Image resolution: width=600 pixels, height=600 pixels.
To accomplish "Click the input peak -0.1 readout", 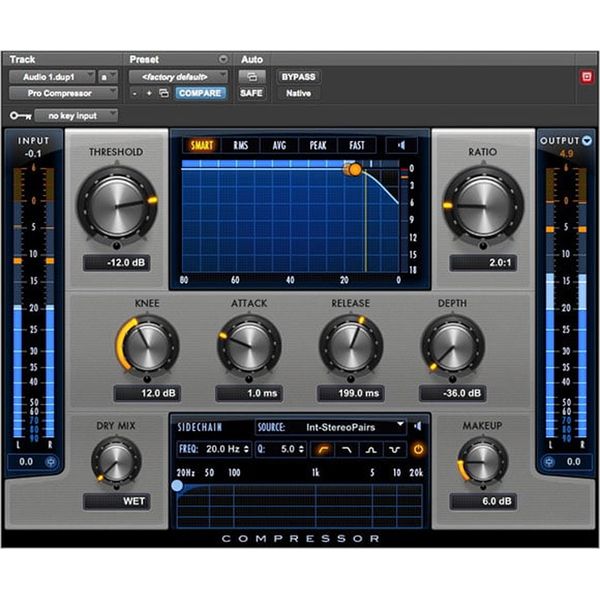I will [x=33, y=154].
